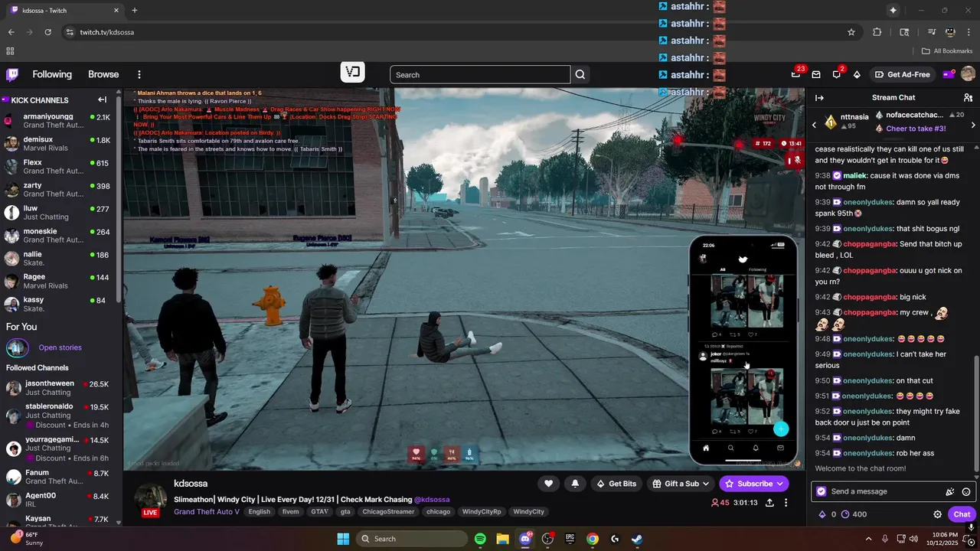The image size is (980, 551).
Task: Open the kdsossa channel avatar
Action: 151,500
